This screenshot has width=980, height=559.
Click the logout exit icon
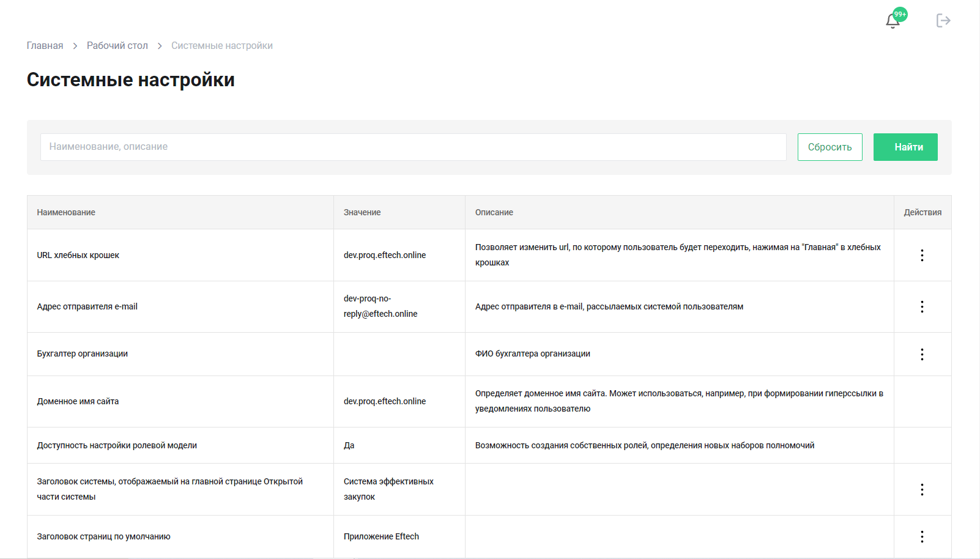tap(943, 21)
